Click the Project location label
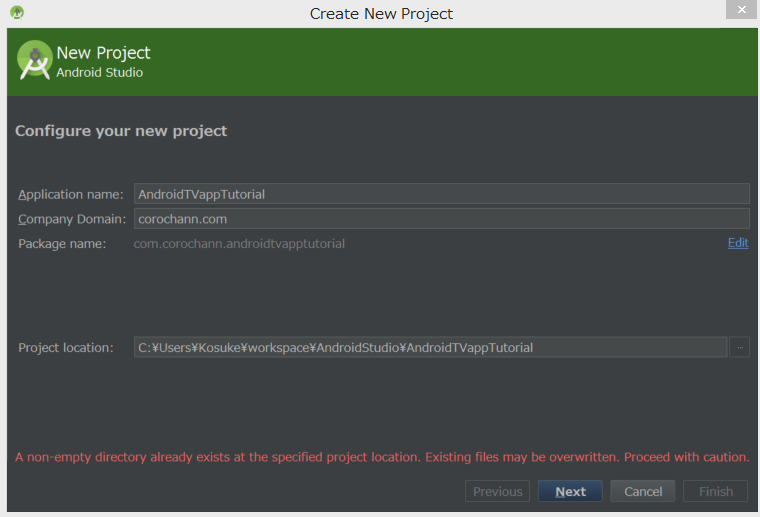Viewport: 760px width, 517px height. coord(66,348)
